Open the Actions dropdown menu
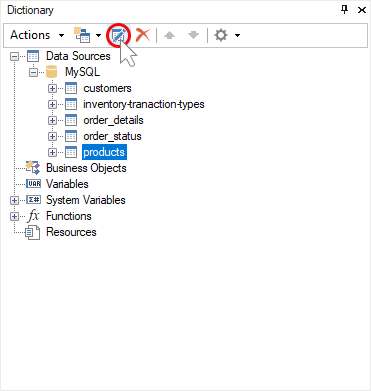This screenshot has height=391, width=371. coord(37,35)
